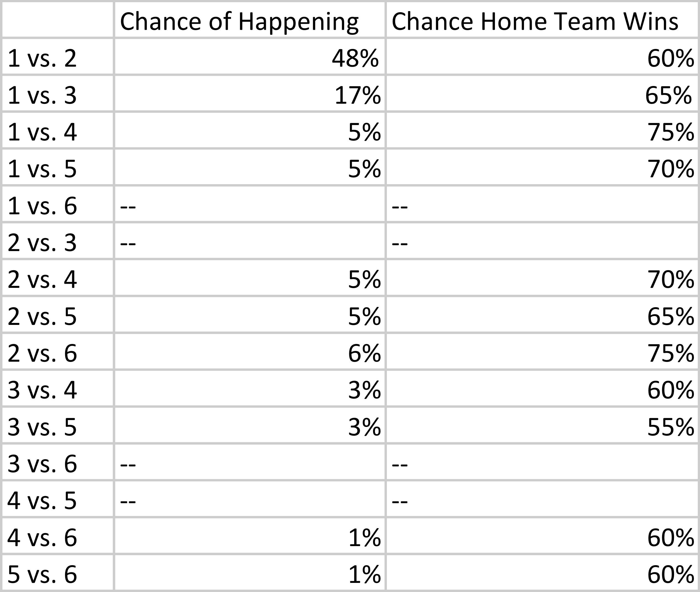Image resolution: width=700 pixels, height=592 pixels.
Task: Select the "3 vs. 6" matchup label
Action: click(x=42, y=464)
